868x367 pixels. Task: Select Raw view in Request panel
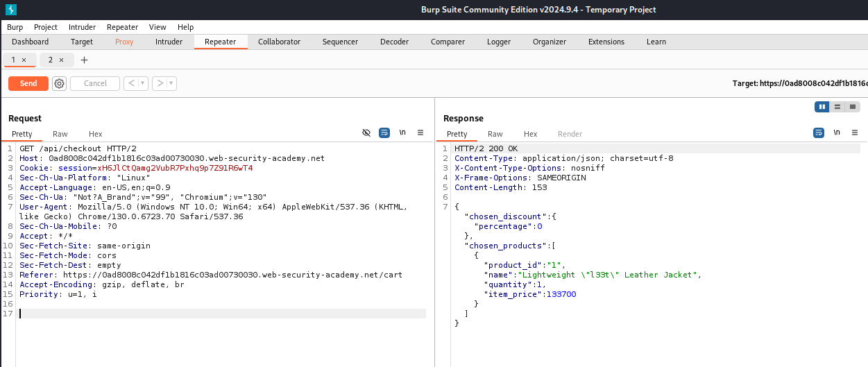coord(60,134)
